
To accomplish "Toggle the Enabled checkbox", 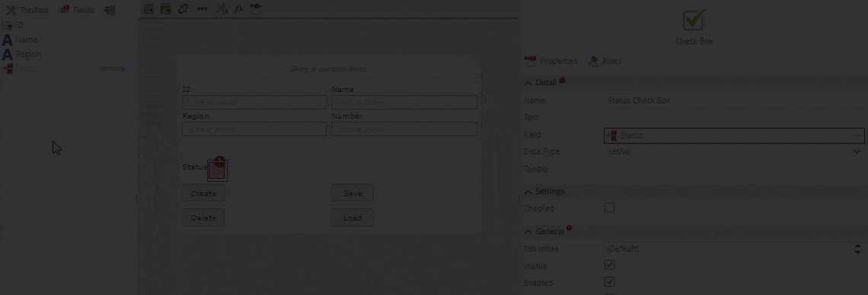I will point(609,282).
